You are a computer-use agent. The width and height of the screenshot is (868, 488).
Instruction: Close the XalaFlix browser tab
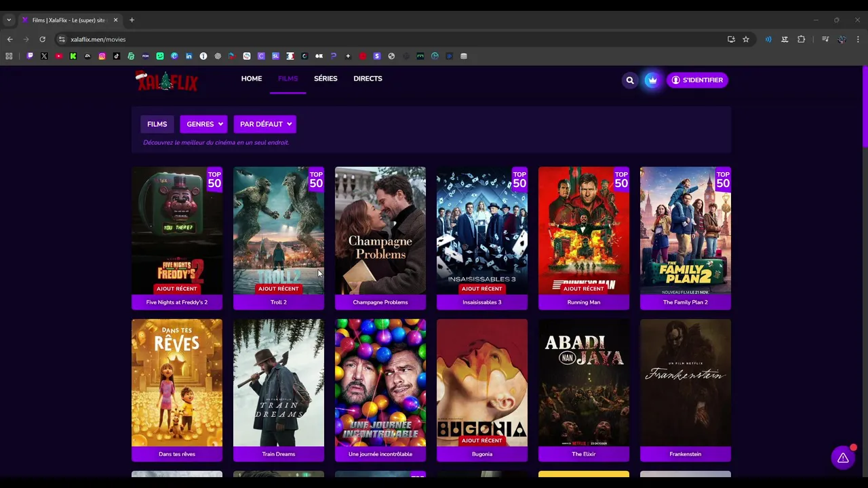pos(115,20)
